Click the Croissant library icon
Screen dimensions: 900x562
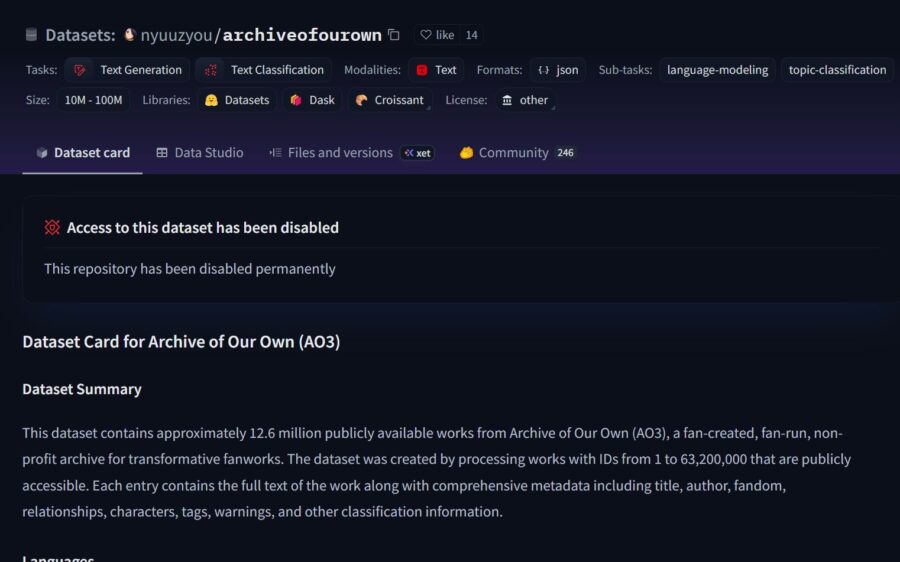pos(361,100)
